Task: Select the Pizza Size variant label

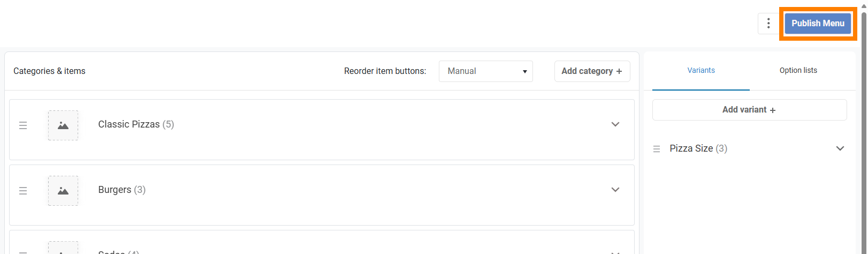Action: coord(691,148)
